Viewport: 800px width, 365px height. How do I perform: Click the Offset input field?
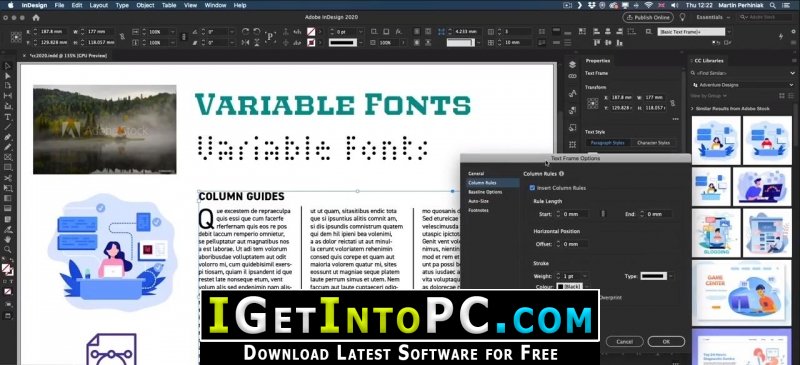click(x=572, y=244)
